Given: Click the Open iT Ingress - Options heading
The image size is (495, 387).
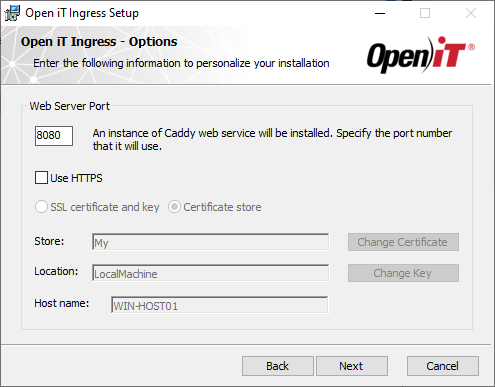Looking at the screenshot, I should pyautogui.click(x=99, y=42).
